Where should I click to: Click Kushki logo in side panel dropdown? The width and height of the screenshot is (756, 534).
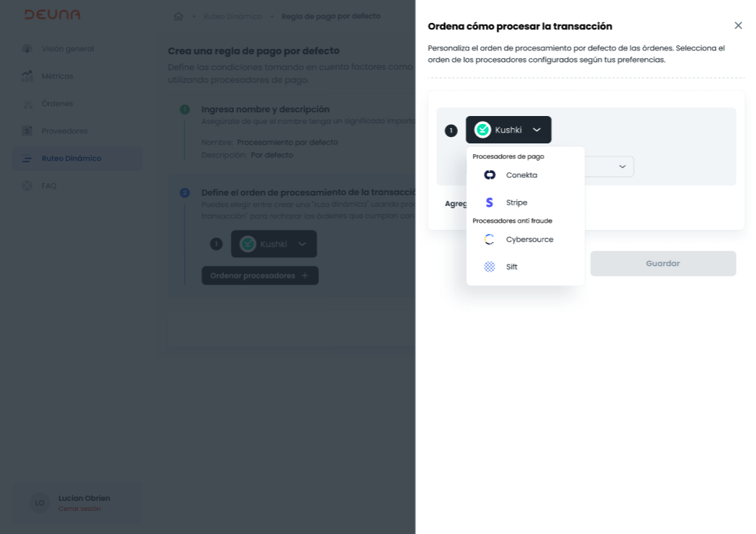(x=482, y=130)
